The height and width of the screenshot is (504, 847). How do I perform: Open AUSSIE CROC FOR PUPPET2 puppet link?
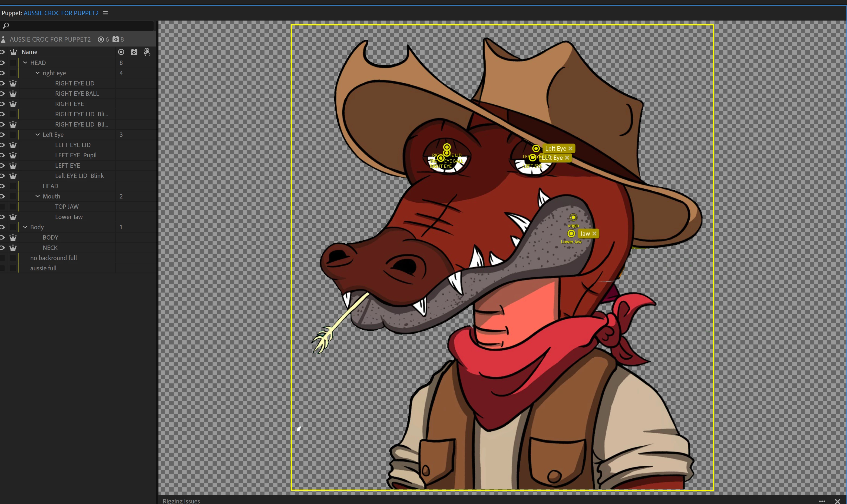pyautogui.click(x=61, y=13)
